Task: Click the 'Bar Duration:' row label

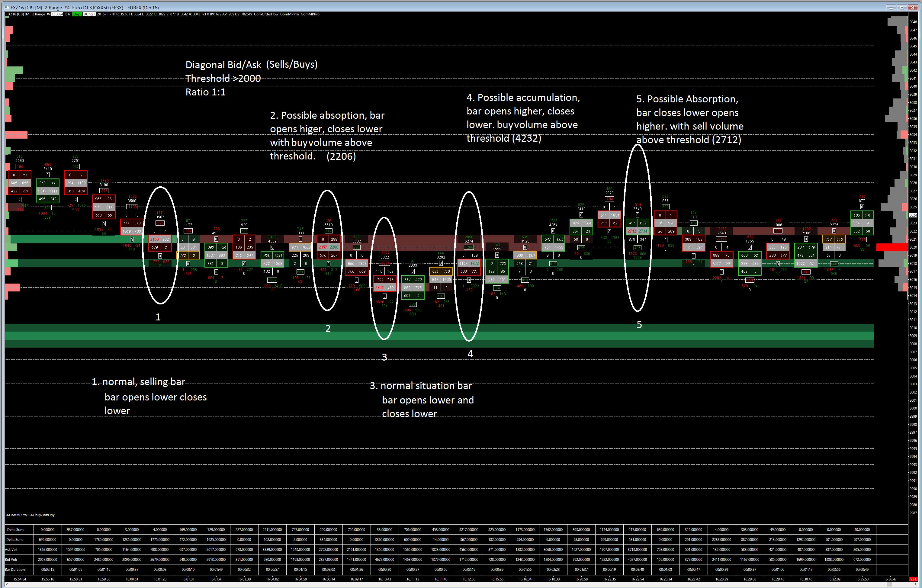Action: pos(15,569)
